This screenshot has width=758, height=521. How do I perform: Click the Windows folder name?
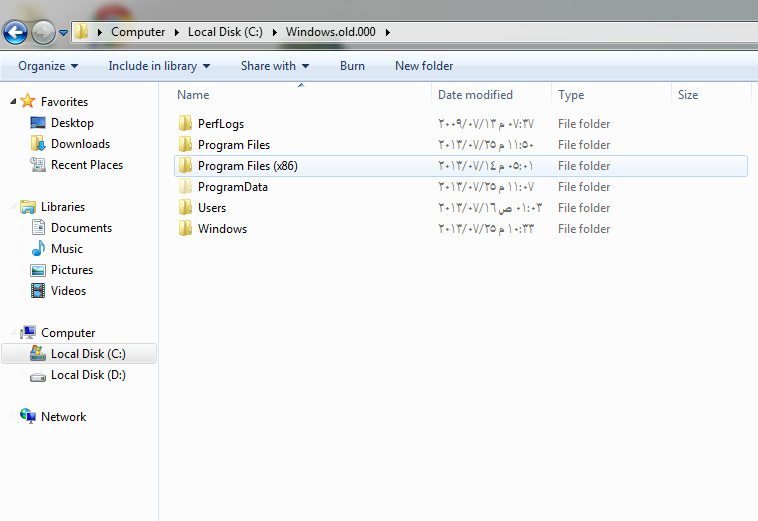pos(222,229)
